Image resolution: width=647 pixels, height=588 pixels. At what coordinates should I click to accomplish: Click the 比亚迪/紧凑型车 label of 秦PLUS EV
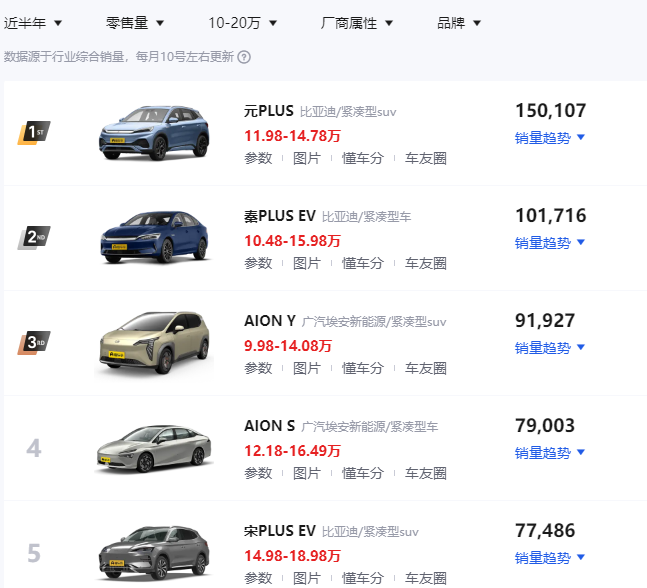click(x=366, y=217)
